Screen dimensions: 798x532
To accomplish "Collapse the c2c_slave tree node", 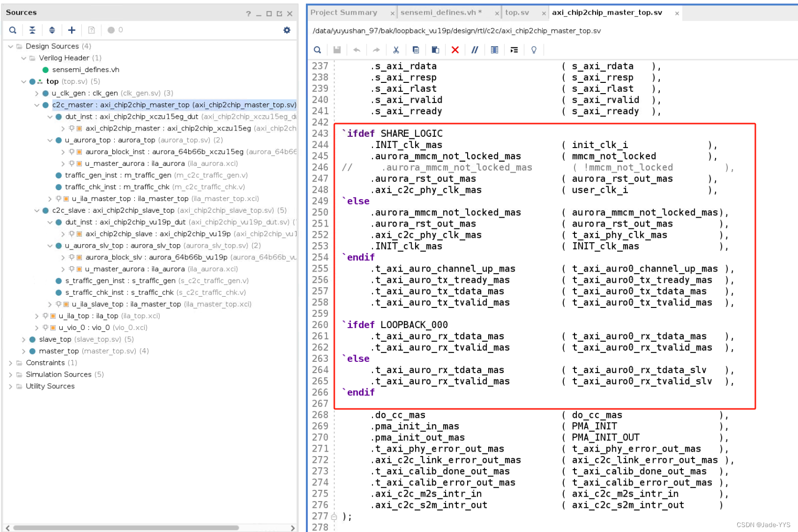I will [x=38, y=210].
